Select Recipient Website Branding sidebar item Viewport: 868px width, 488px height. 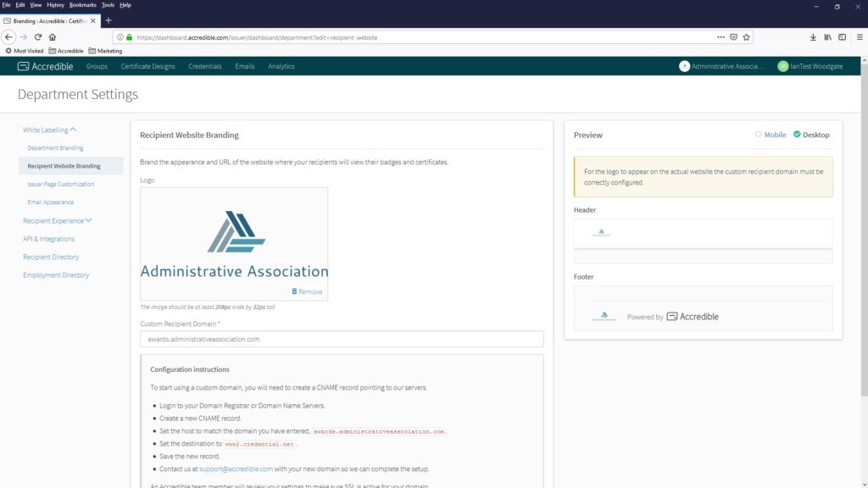click(x=71, y=166)
